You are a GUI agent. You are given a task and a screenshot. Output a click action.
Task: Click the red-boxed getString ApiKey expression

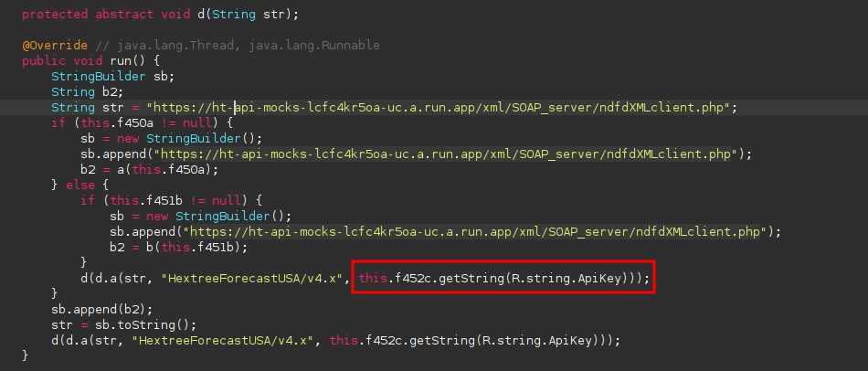[502, 278]
